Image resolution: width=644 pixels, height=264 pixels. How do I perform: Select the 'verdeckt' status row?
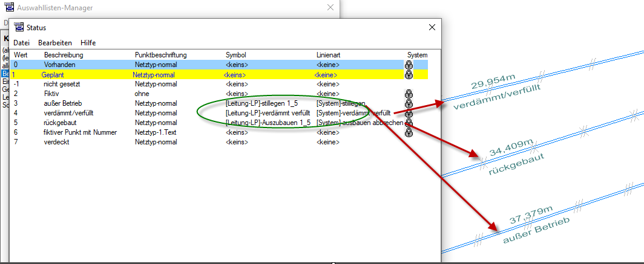(x=57, y=142)
